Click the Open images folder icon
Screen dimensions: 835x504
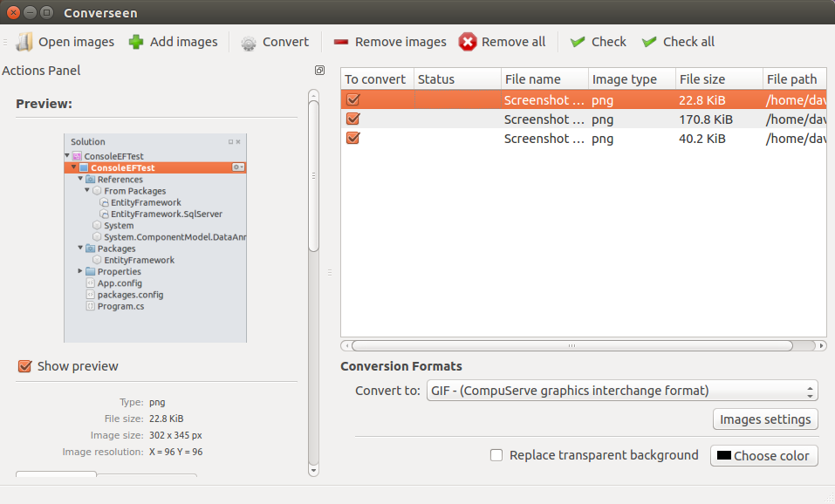pos(24,42)
